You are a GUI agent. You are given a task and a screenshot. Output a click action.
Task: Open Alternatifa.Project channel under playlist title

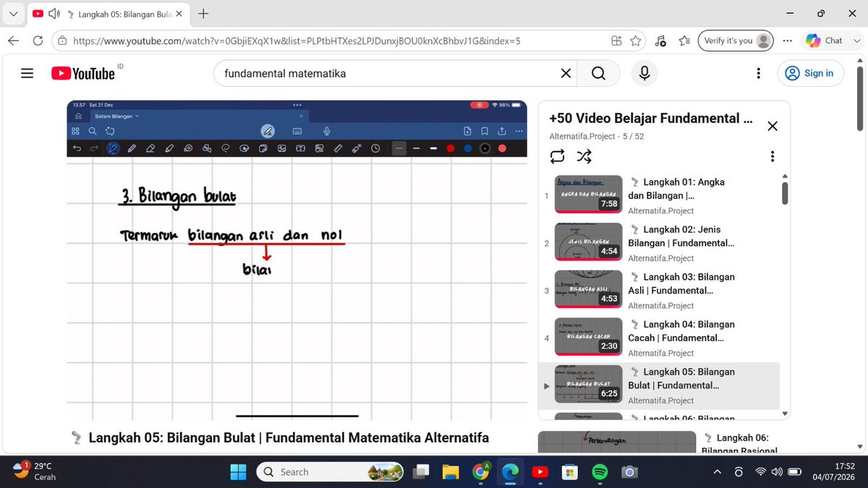[582, 136]
